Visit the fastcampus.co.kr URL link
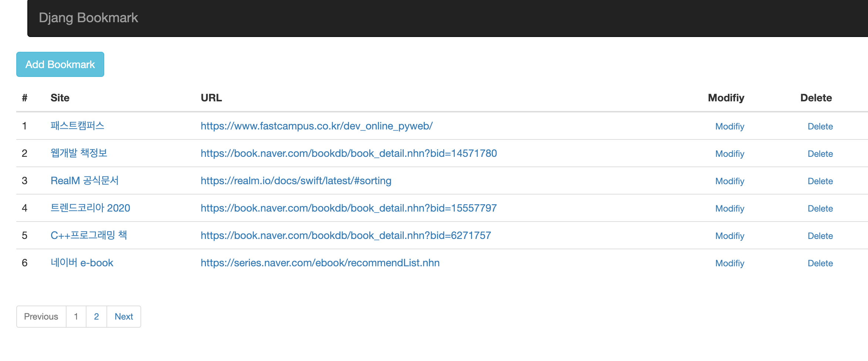The image size is (868, 361). click(316, 126)
